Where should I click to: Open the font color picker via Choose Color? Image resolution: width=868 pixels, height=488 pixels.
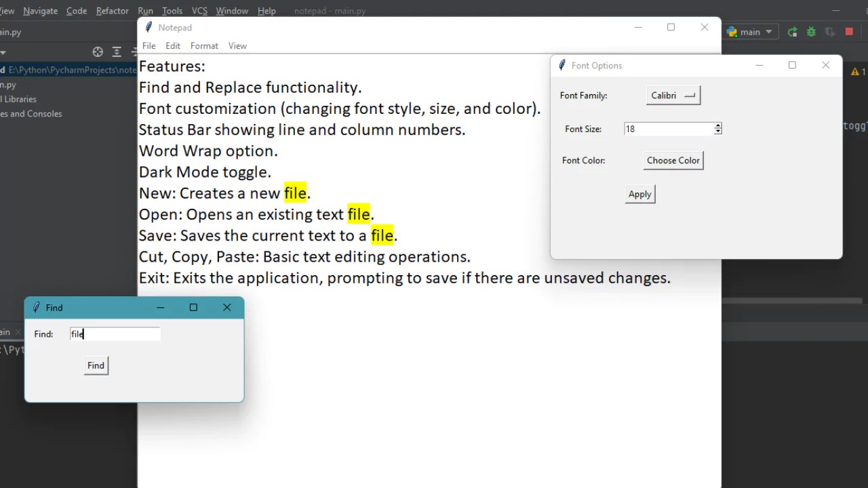(x=673, y=160)
